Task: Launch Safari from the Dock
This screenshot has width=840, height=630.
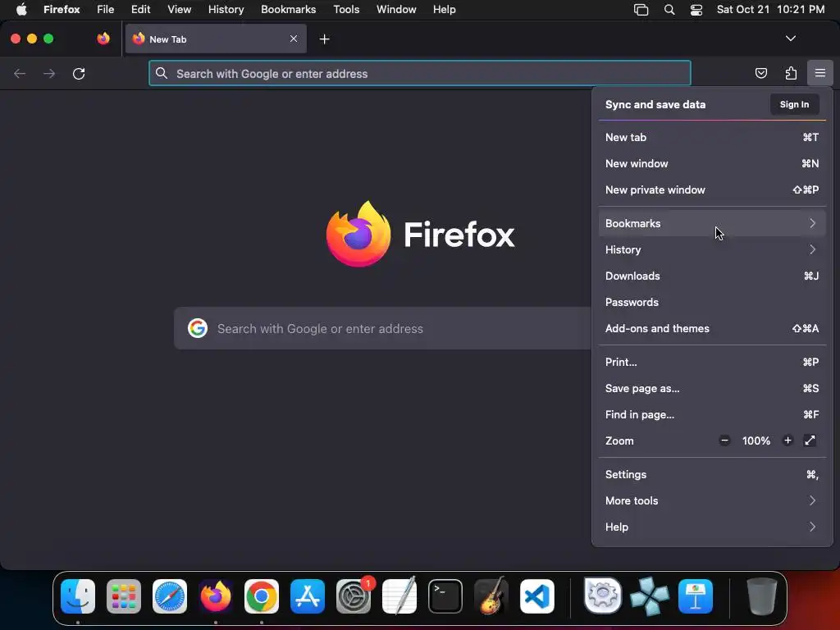Action: coord(170,596)
